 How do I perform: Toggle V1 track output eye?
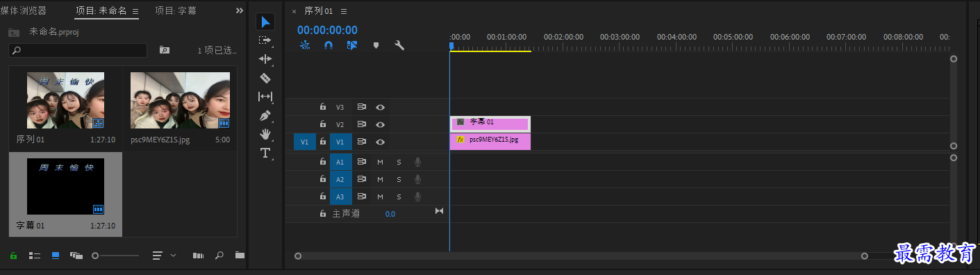coord(380,142)
